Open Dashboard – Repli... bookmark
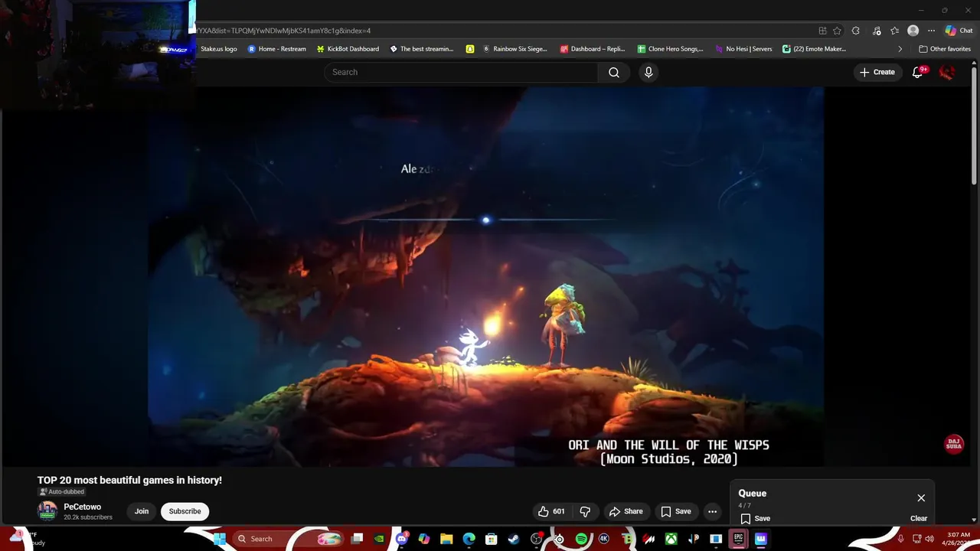The image size is (980, 551). [x=593, y=49]
